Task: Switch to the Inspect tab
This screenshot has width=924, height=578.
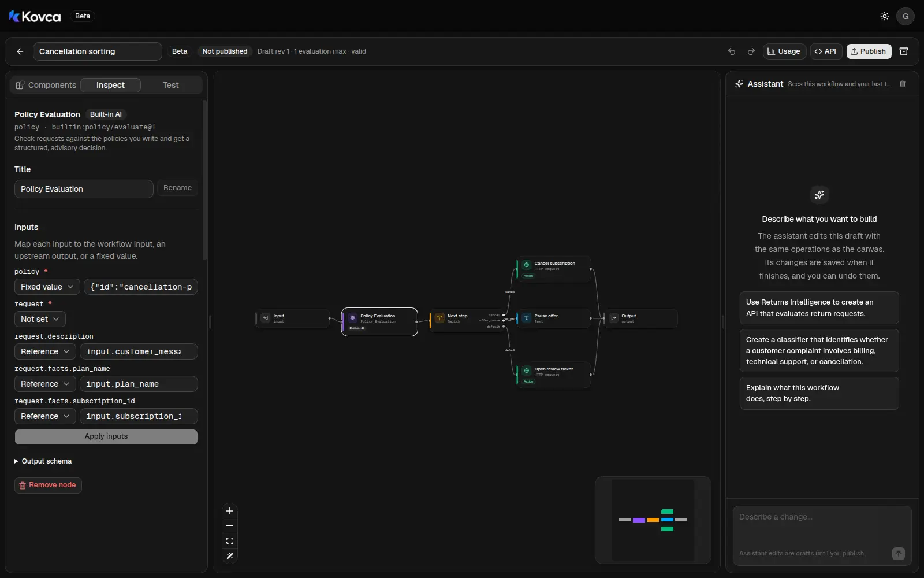Action: point(110,85)
